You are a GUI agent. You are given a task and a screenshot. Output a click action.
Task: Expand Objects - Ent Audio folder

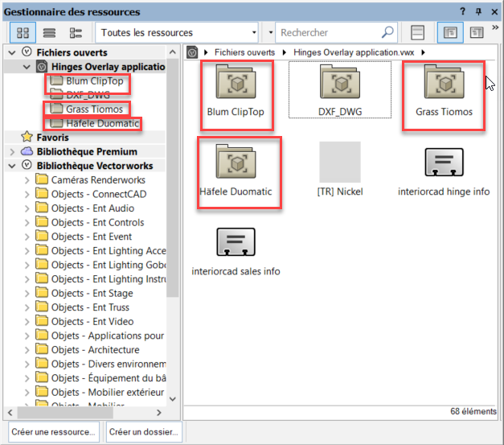coord(27,208)
